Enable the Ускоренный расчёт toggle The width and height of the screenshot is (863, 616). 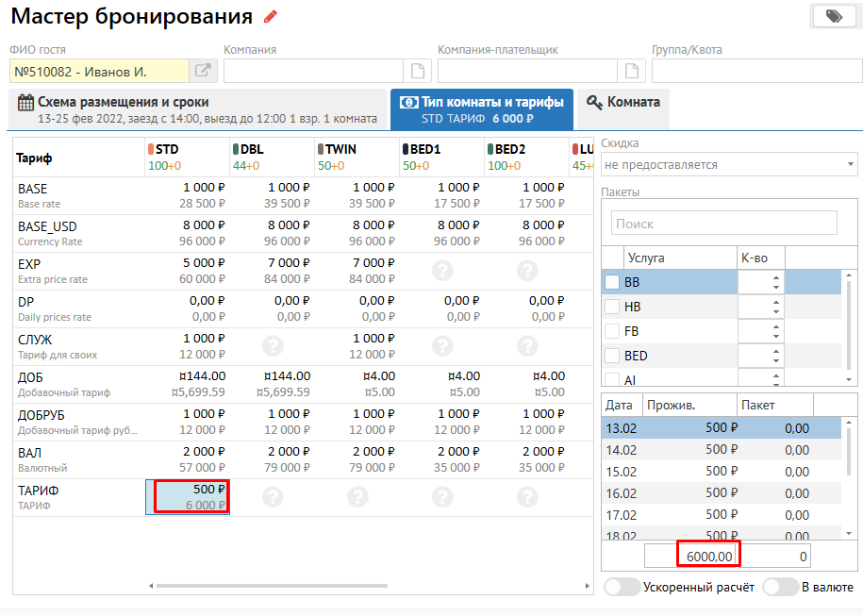pos(622,587)
